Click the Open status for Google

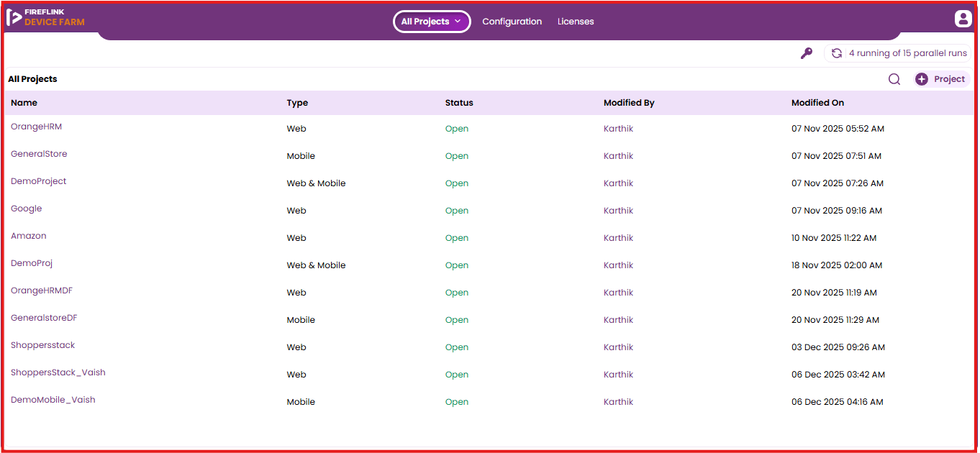457,211
